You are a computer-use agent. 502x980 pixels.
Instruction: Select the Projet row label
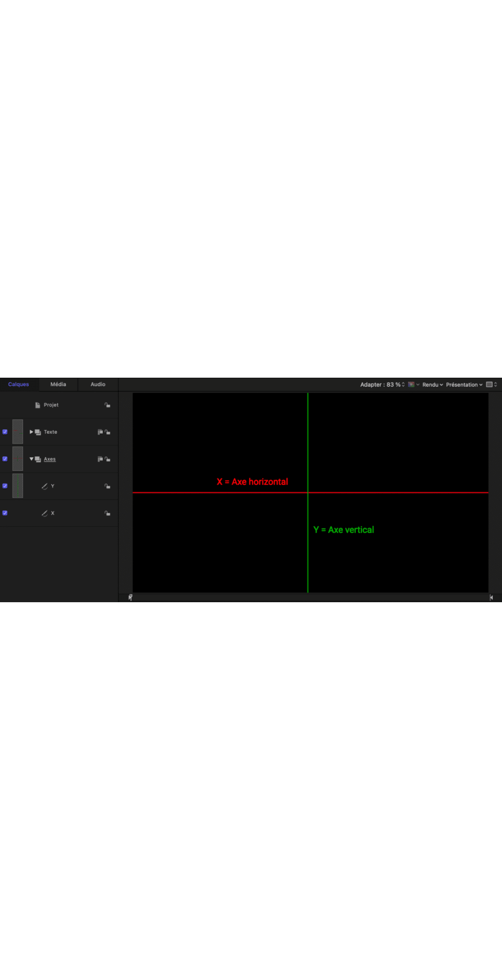pyautogui.click(x=51, y=405)
